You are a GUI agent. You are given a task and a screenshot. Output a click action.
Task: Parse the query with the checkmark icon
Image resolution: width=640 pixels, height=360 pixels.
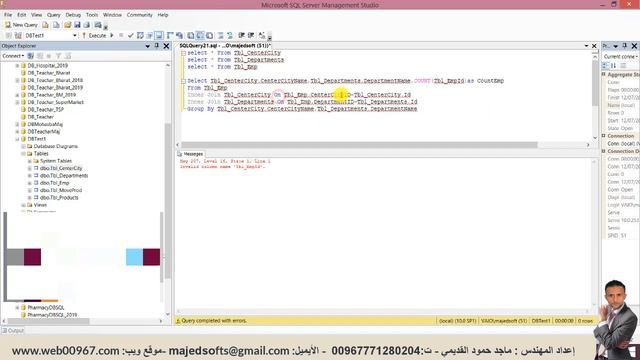click(x=131, y=36)
